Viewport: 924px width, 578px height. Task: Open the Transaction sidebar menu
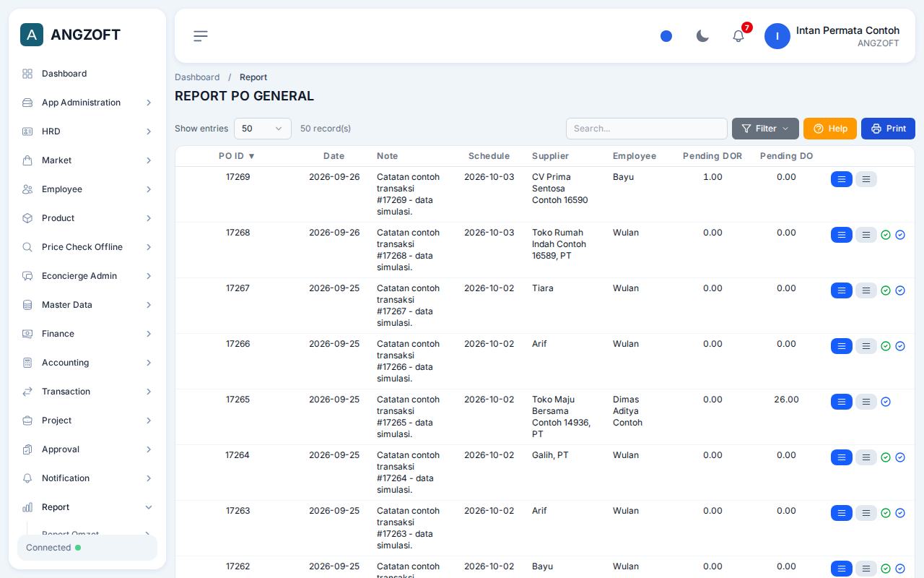pyautogui.click(x=87, y=392)
